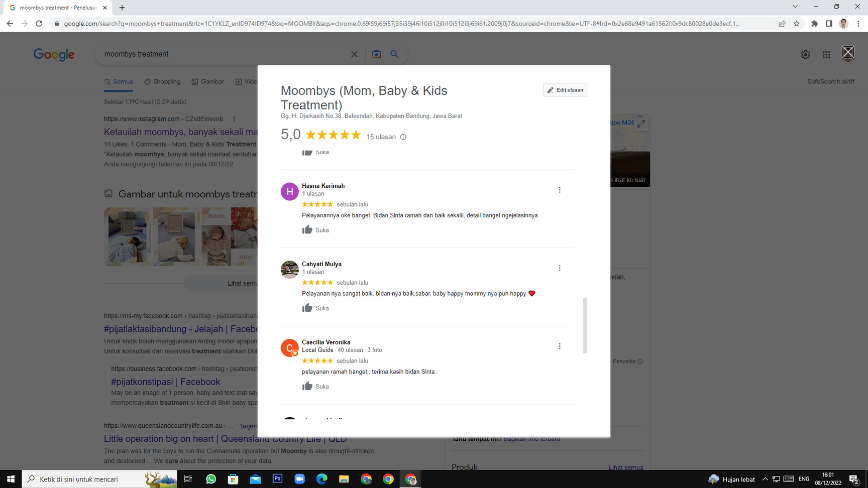The height and width of the screenshot is (488, 868).
Task: Like Cahyati Mulya's review with Suka
Action: coord(315,308)
